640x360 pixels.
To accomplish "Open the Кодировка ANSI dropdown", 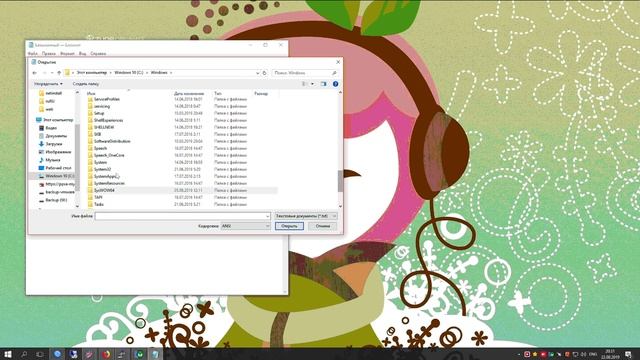I will click(x=245, y=226).
